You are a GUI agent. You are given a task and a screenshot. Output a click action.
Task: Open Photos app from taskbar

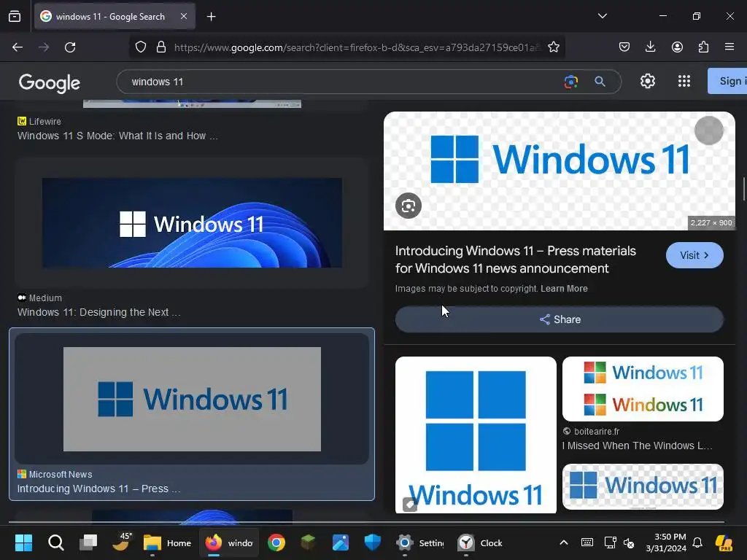coord(340,542)
